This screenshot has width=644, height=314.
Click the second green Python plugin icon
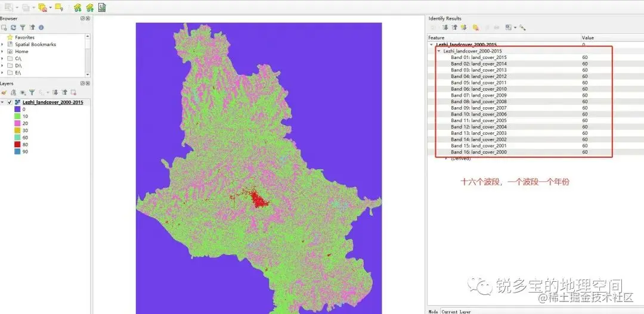coord(90,7)
